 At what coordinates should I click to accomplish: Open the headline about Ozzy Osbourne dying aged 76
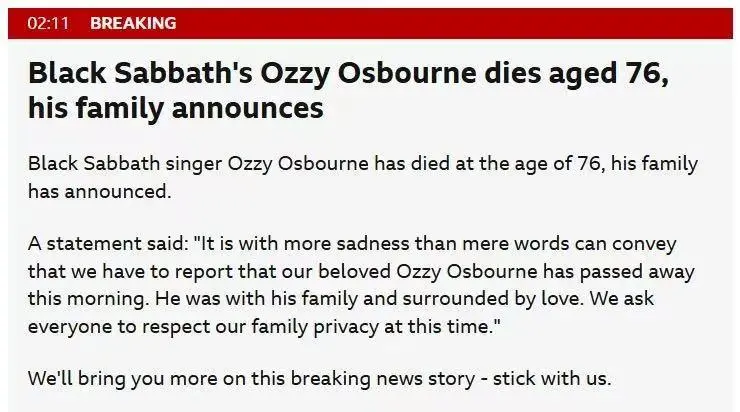coord(348,91)
